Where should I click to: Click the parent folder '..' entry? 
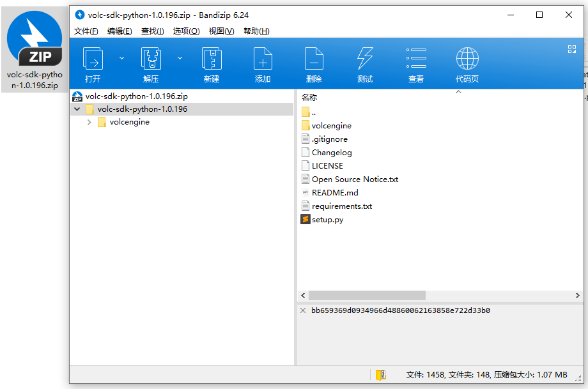click(309, 112)
